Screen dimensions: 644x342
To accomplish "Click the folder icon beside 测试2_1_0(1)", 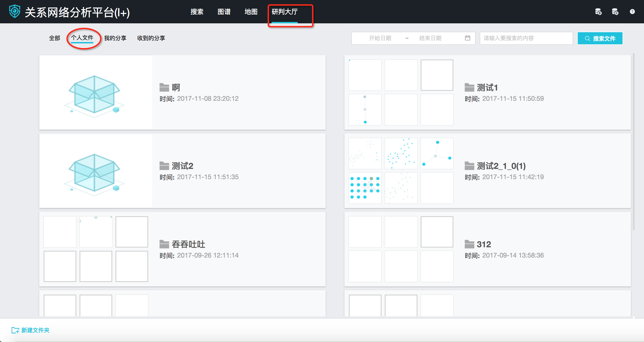I will (x=469, y=166).
